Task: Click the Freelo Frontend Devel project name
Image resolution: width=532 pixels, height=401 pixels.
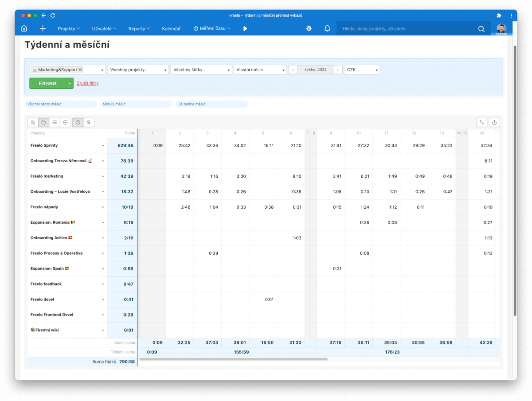Action: (52, 315)
